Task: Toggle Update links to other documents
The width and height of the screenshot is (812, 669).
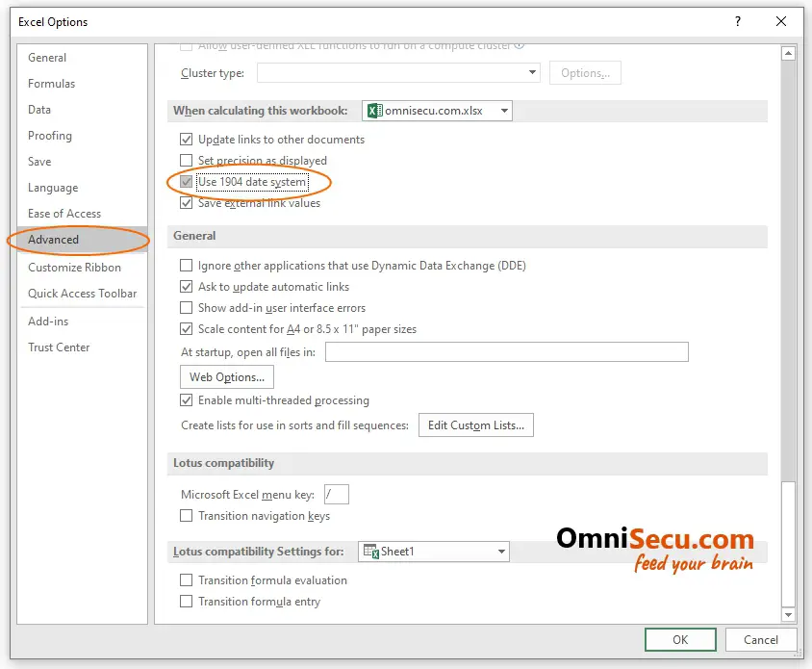Action: click(186, 140)
